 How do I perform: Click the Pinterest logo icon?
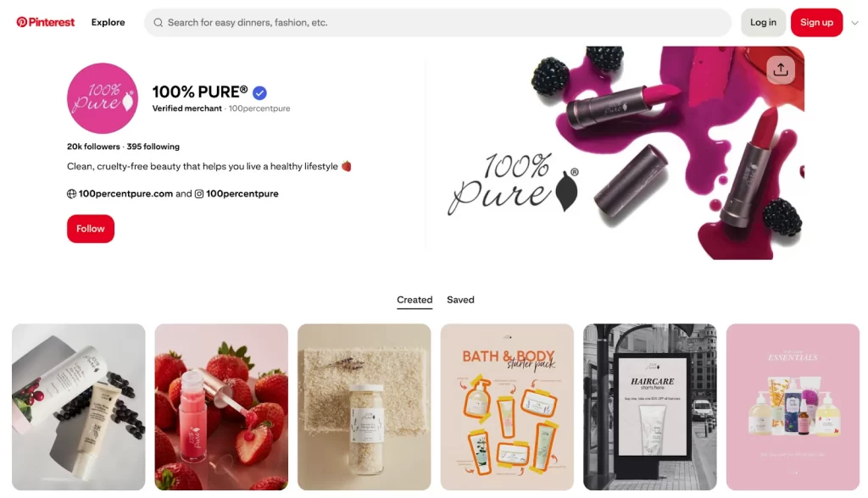coord(21,22)
